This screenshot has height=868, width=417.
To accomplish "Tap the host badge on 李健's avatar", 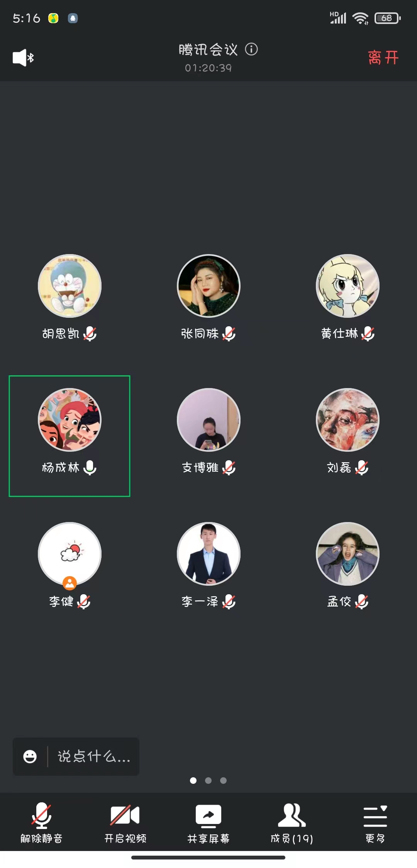I will [x=69, y=583].
